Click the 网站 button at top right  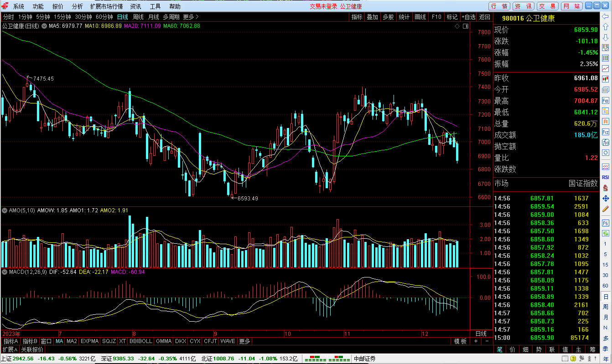pos(571,6)
